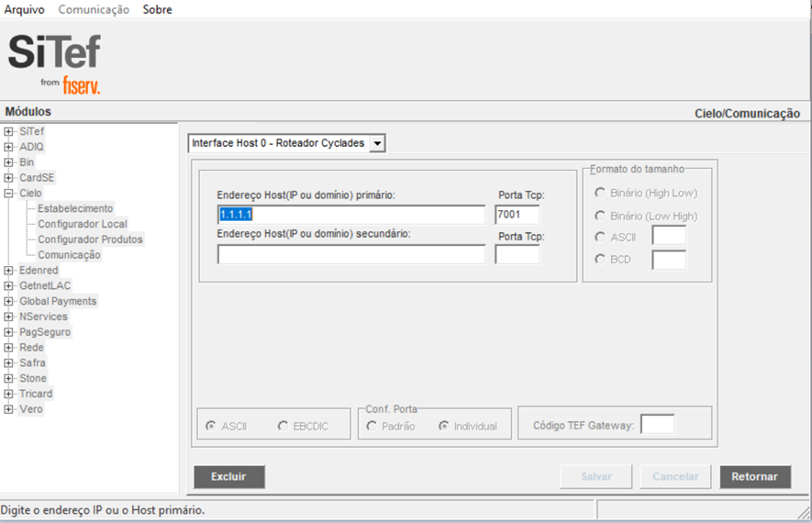Screen dimensions: 812x523
Task: Expand the Rede module node
Action: 8,348
